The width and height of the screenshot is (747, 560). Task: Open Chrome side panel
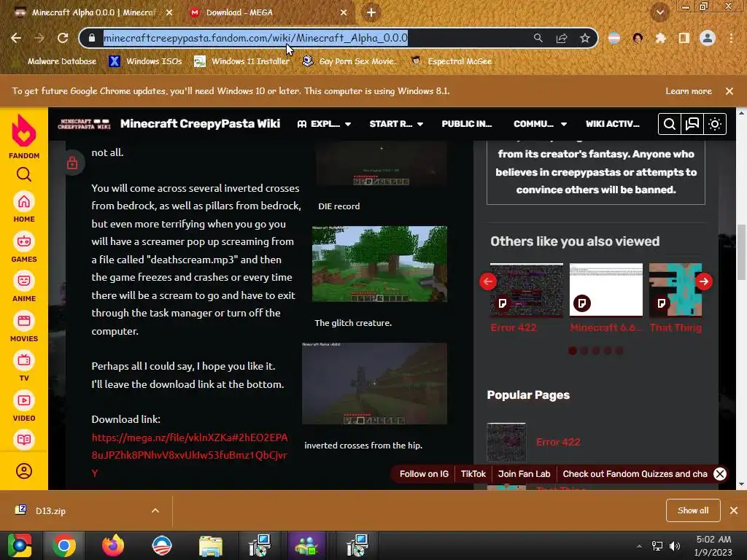coord(684,38)
